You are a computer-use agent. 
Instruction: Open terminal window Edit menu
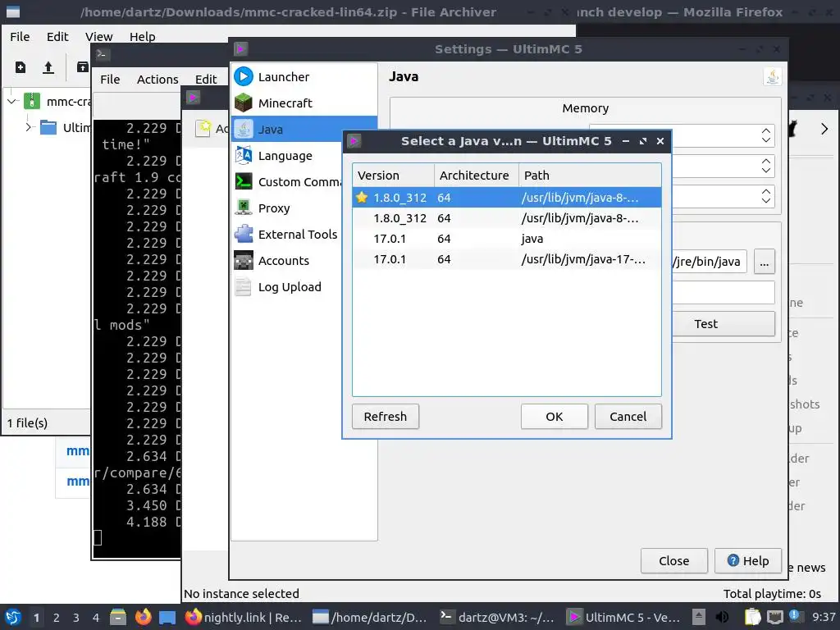tap(206, 80)
